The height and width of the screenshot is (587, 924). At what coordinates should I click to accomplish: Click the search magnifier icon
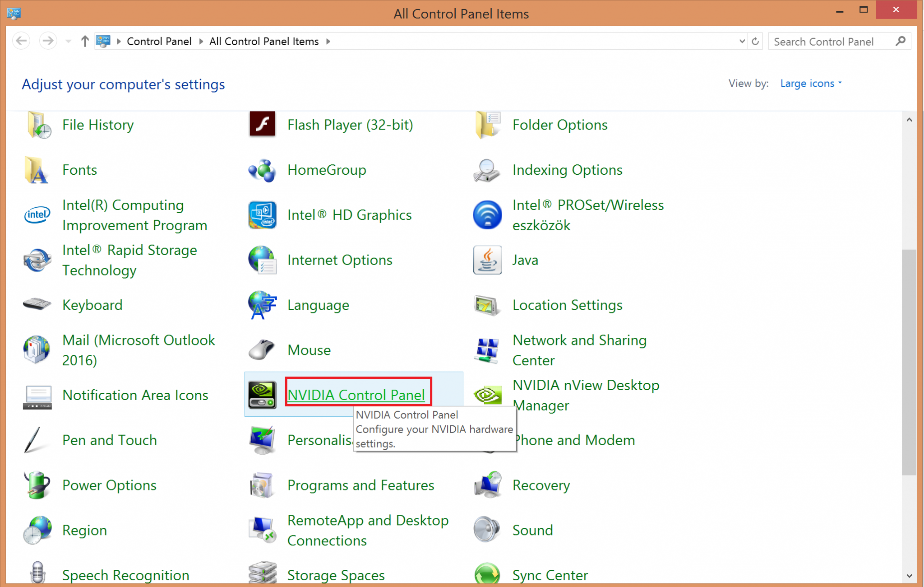[x=901, y=41]
